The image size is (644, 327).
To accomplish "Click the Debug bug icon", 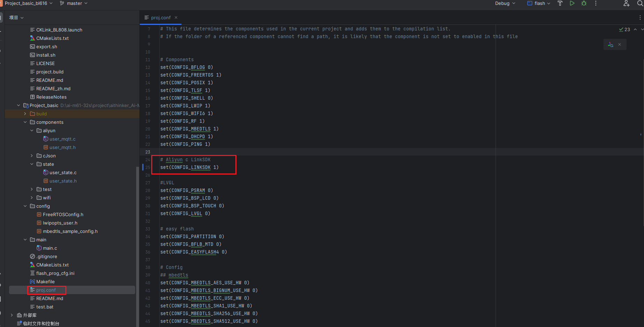I will coord(584,3).
